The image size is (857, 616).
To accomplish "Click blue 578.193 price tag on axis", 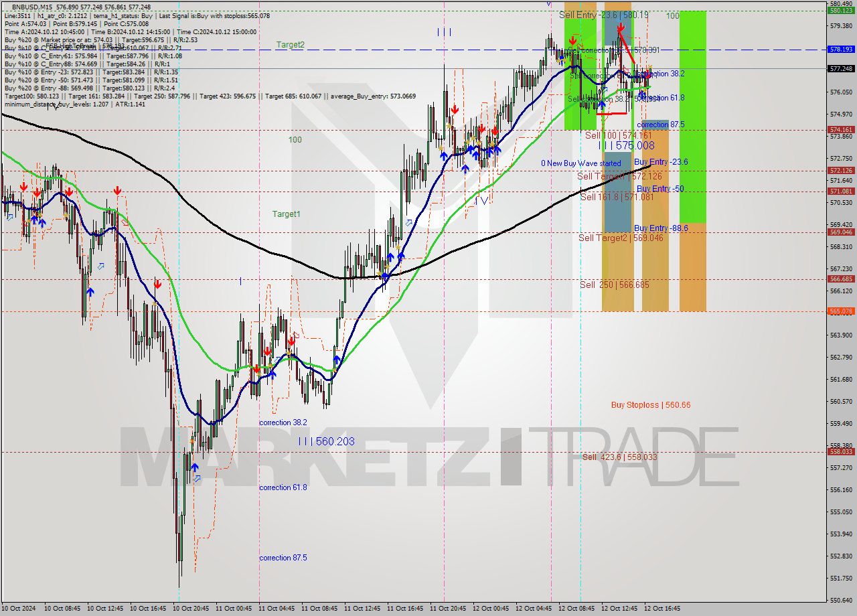I will (841, 50).
